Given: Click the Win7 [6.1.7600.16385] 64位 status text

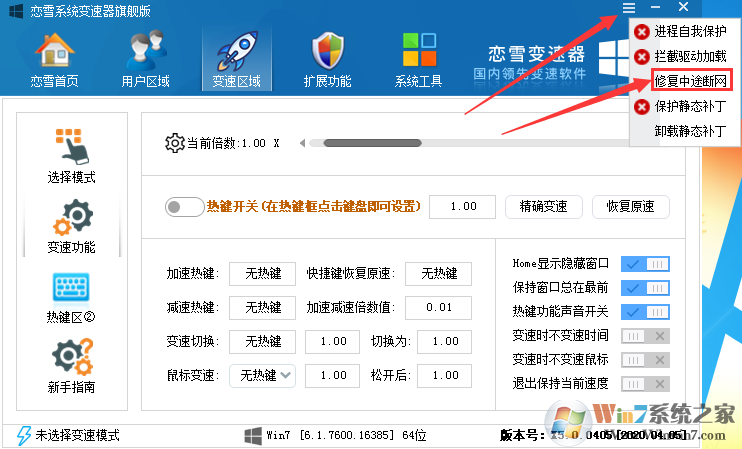Looking at the screenshot, I should pos(346,435).
